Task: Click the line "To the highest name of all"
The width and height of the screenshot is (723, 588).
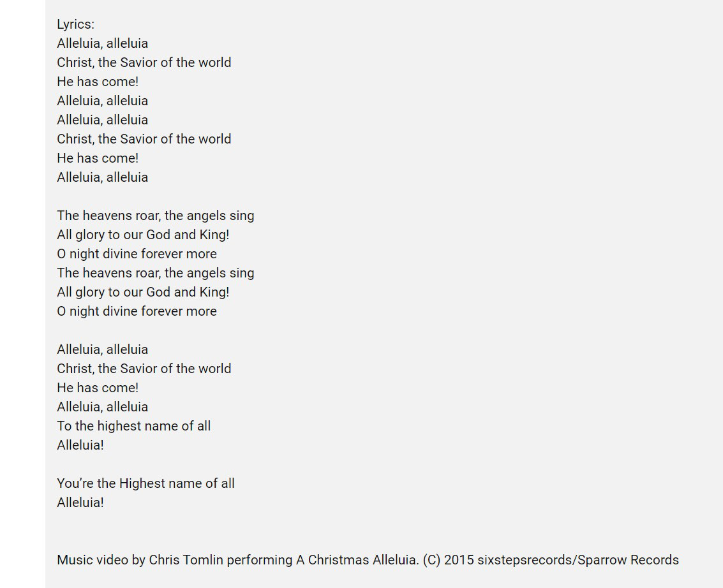Action: coord(133,426)
